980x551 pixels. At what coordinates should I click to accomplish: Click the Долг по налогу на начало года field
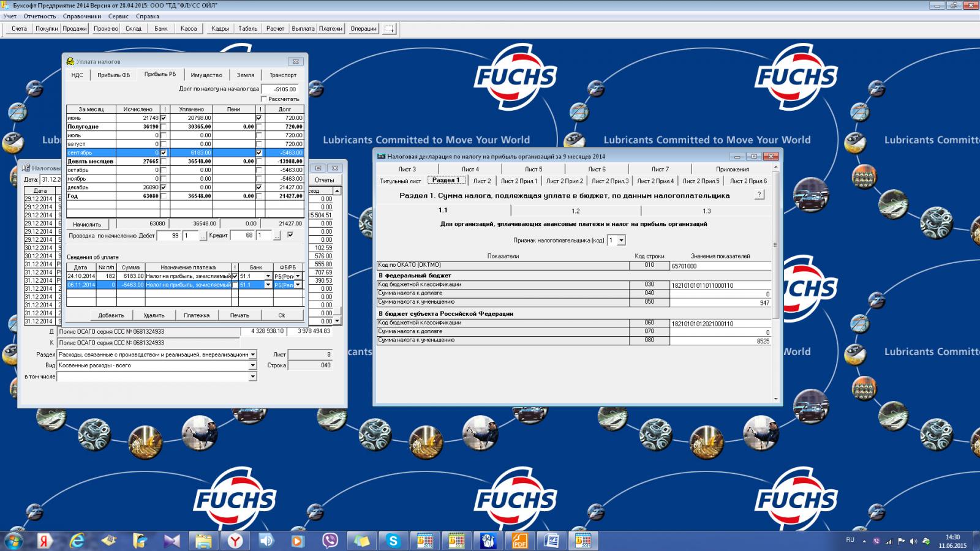280,89
